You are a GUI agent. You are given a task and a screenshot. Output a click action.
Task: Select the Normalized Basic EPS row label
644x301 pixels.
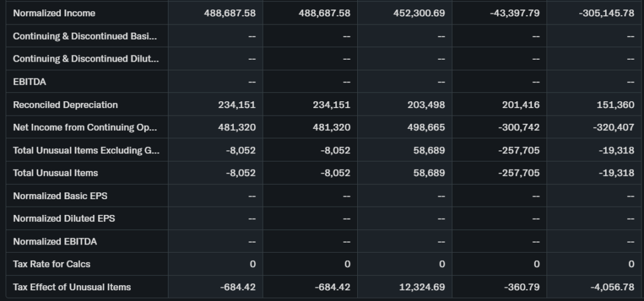pyautogui.click(x=60, y=196)
